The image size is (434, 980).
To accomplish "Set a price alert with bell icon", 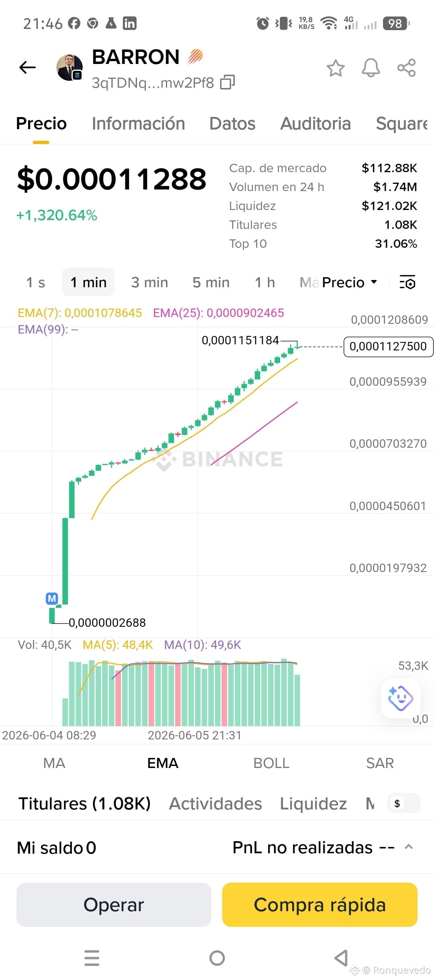I will (371, 68).
